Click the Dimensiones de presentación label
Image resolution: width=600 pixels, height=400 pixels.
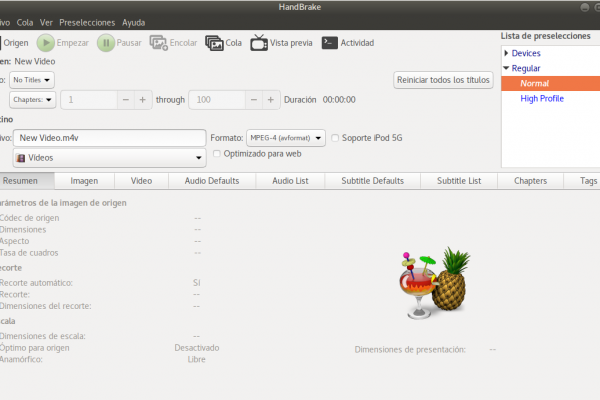410,349
